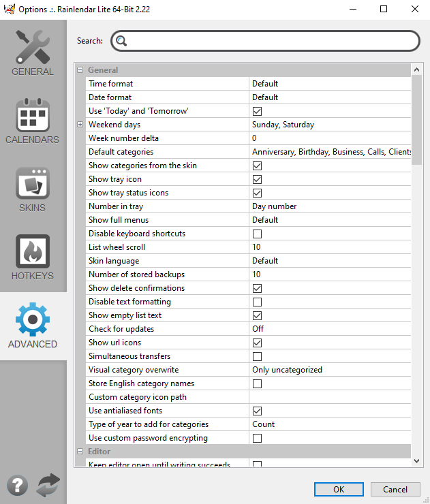This screenshot has height=504, width=430.
Task: Click the OK button
Action: click(x=339, y=489)
